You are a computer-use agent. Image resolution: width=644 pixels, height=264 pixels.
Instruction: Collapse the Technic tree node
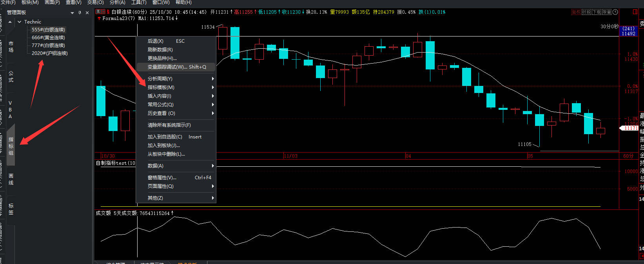click(20, 22)
